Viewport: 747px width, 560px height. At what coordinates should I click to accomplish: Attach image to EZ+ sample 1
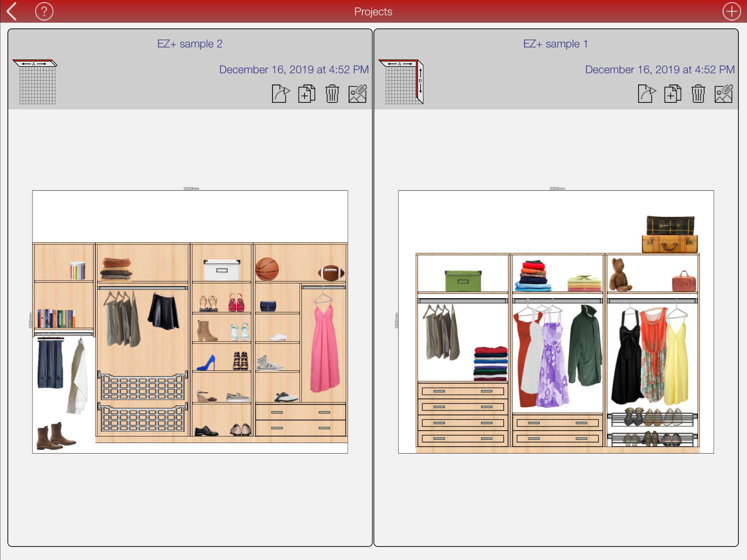(x=724, y=94)
